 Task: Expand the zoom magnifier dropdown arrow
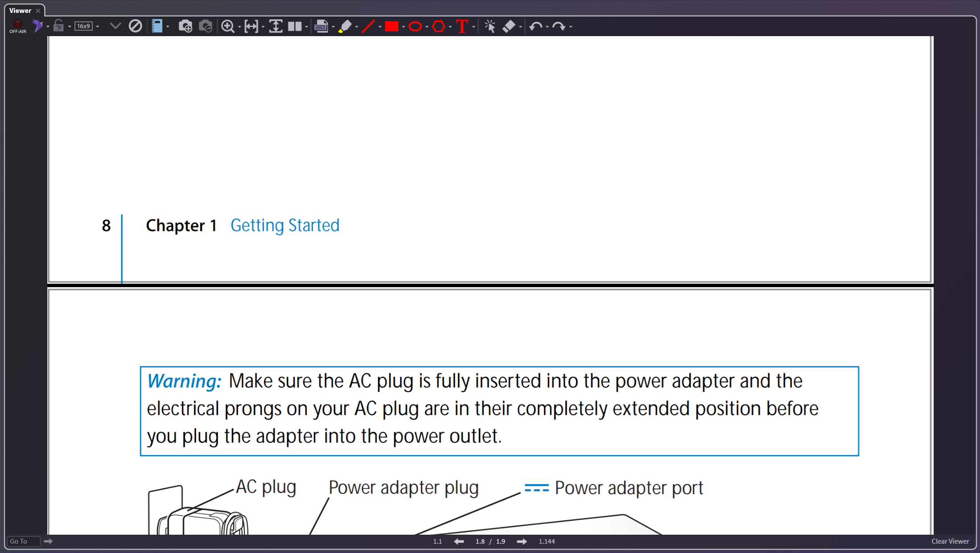[239, 27]
